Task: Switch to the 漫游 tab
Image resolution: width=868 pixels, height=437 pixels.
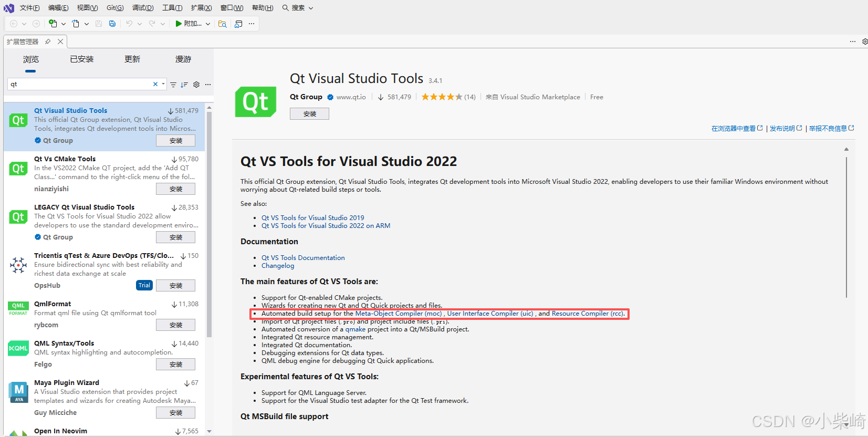Action: point(183,59)
